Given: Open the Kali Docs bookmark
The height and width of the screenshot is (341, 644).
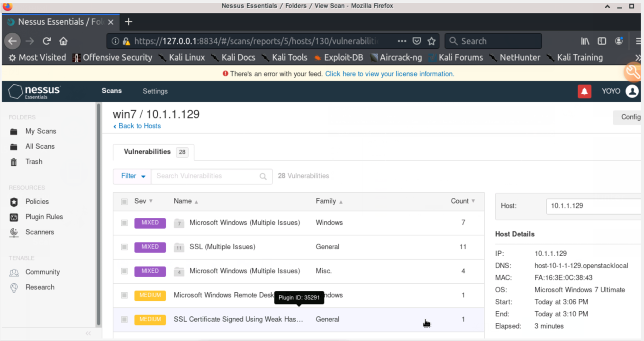Looking at the screenshot, I should coord(233,57).
